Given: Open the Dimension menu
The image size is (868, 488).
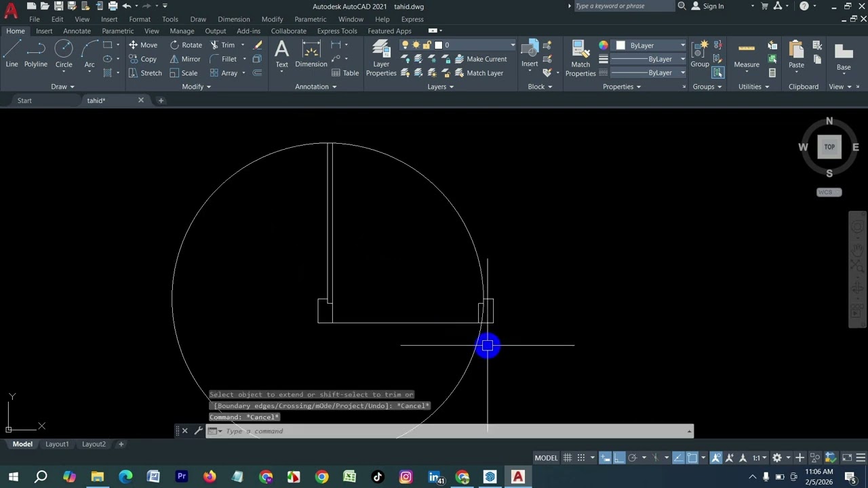Looking at the screenshot, I should click(234, 19).
